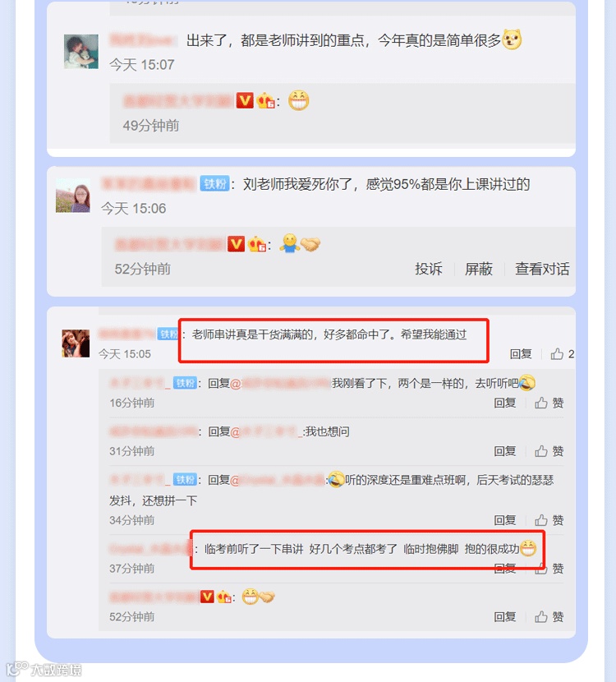
Task: Click thumbs-up on the last 52分钟前 reply
Action: [x=541, y=617]
